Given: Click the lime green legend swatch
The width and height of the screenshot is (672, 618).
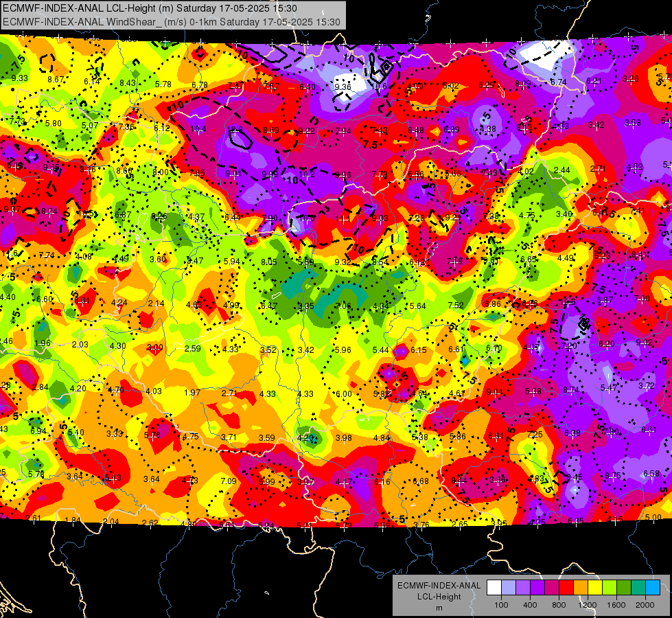Looking at the screenshot, I should 610,588.
